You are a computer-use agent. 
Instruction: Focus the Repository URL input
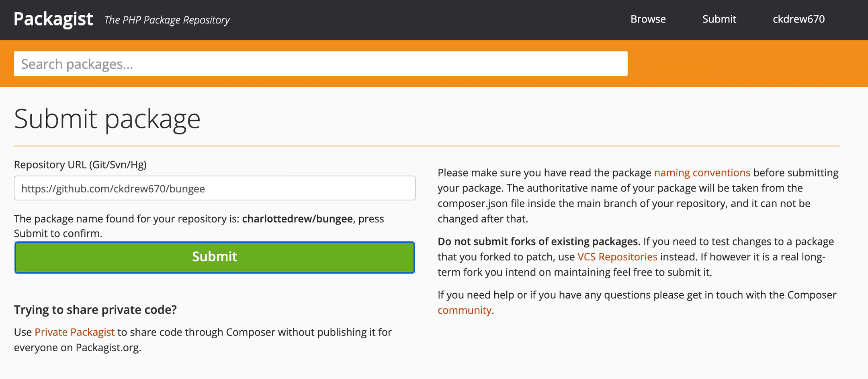click(x=214, y=188)
